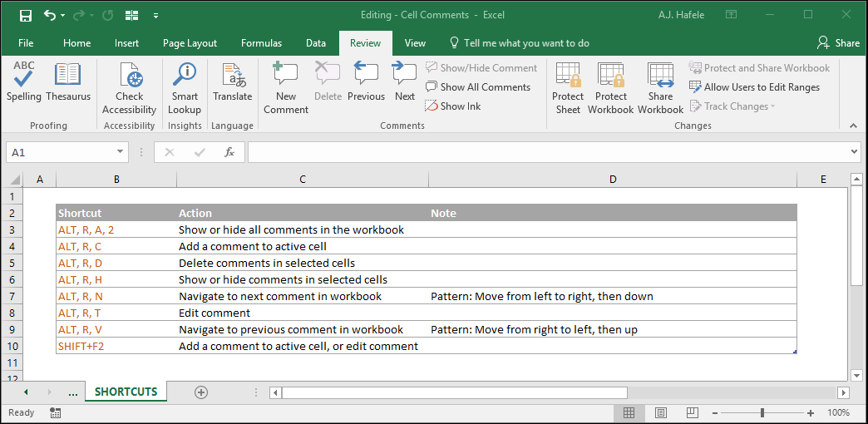Click 'Pattern: Move from right to left, then up'
The image size is (868, 424).
535,329
